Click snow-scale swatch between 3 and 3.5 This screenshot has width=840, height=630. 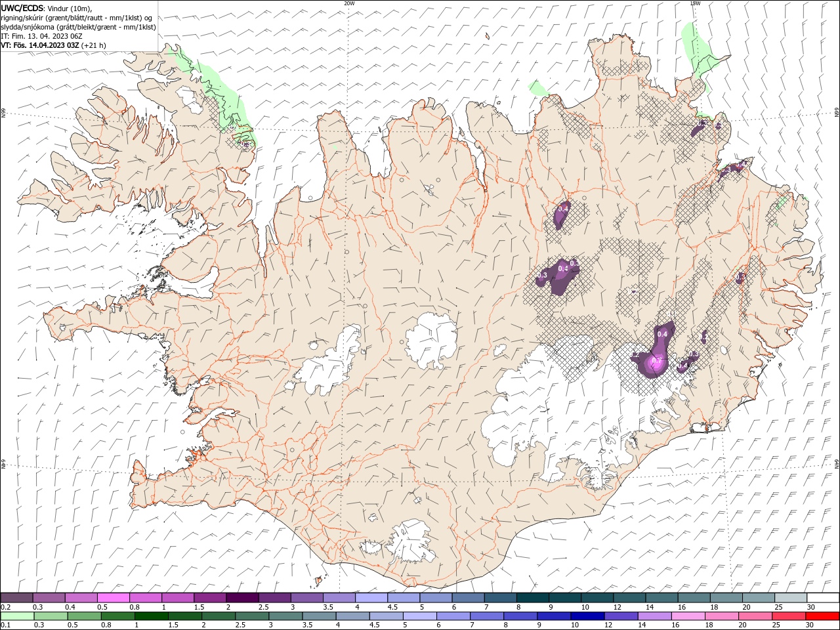pos(306,598)
